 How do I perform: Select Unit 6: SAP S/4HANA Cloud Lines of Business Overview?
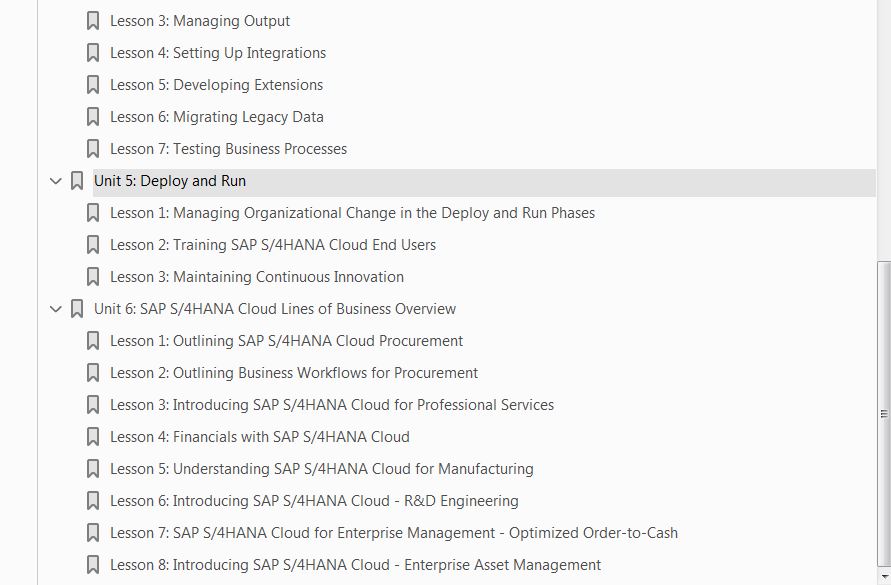coord(275,309)
